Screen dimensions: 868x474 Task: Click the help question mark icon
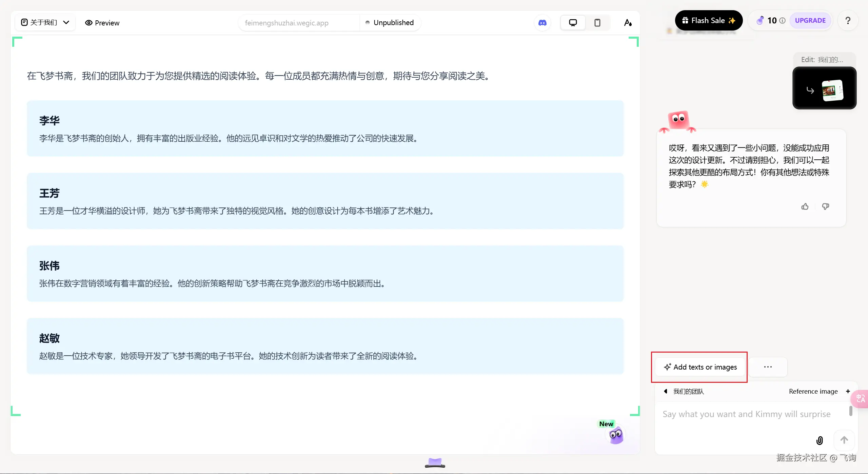848,21
